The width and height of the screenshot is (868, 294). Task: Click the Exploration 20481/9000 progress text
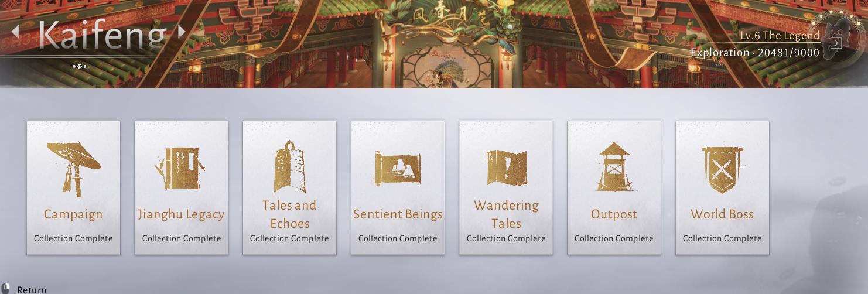point(755,53)
